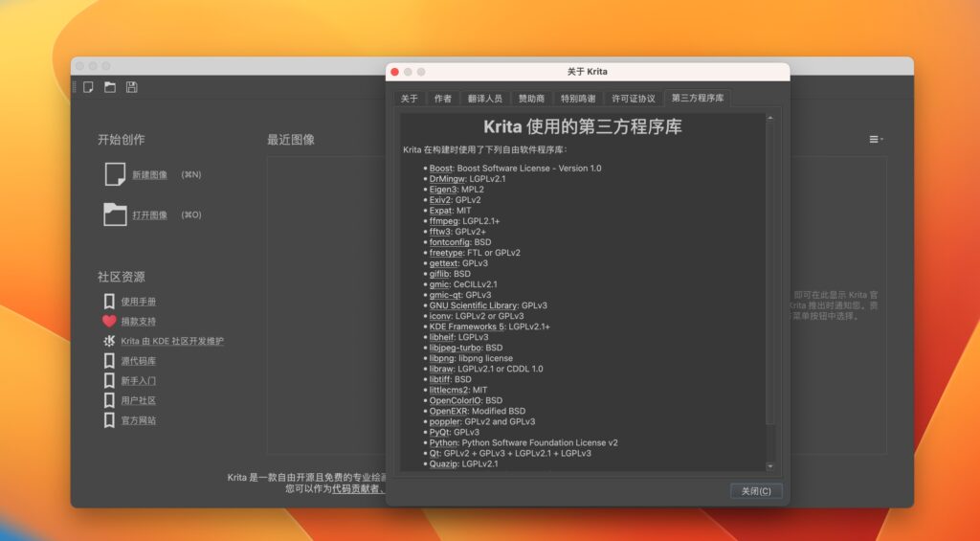Open the DrMingw library link
Viewport: 980px width, 541px height.
point(448,179)
